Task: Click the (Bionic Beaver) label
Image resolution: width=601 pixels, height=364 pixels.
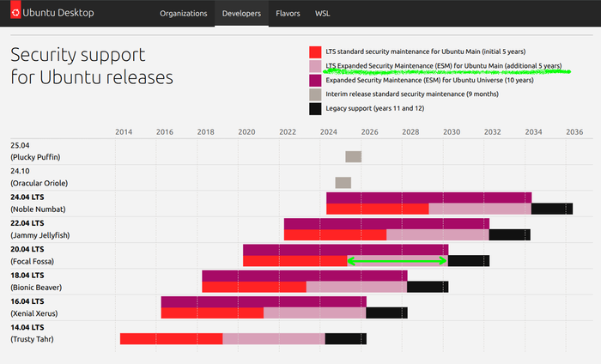Action: 36,288
